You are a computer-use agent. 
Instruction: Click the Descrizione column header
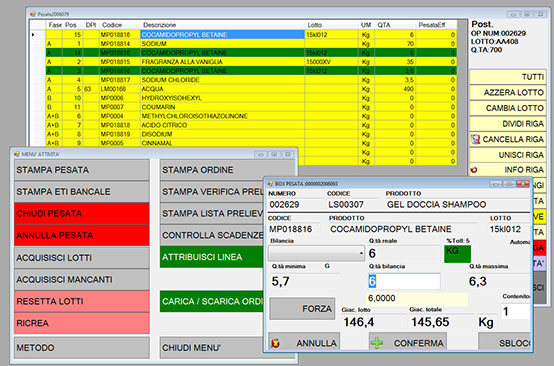[223, 25]
